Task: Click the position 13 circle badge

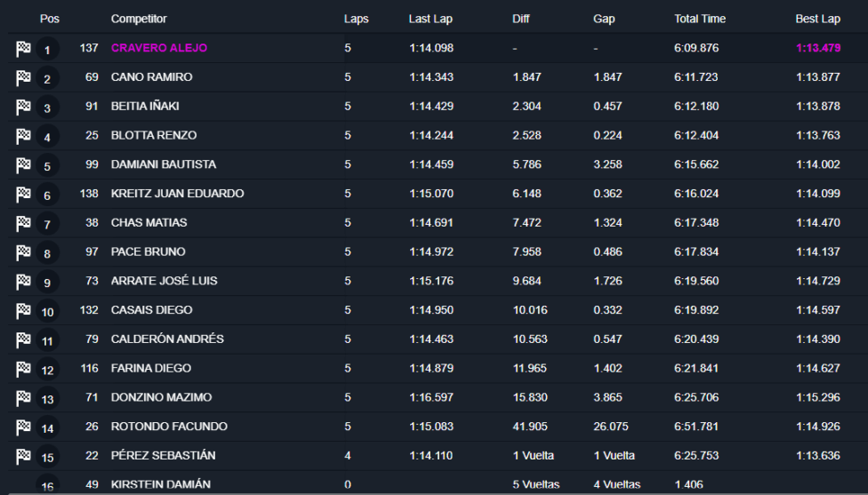Action: tap(48, 399)
